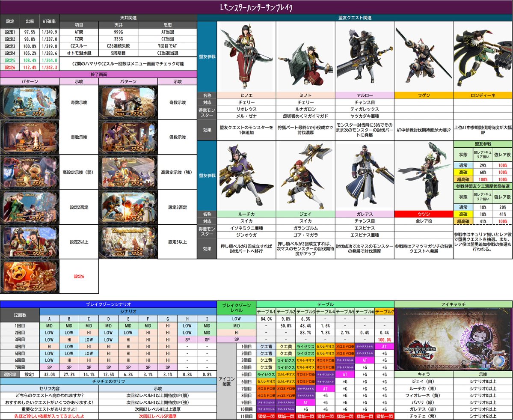The image size is (513, 420).
Task: Click the ブレイクゾーンシナリオ header
Action: coord(108,304)
